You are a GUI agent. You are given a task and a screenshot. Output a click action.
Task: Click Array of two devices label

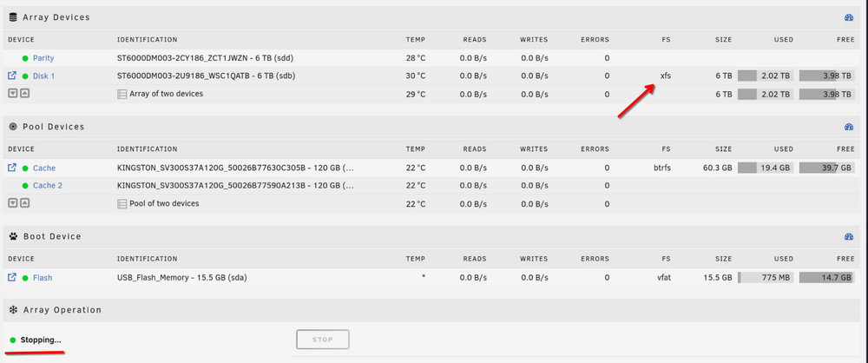tap(166, 94)
